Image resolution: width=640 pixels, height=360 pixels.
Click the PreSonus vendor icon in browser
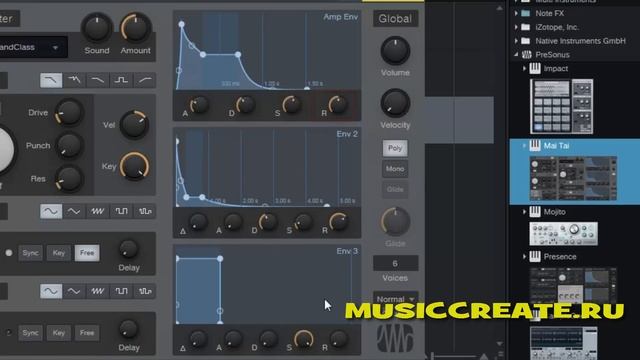(x=527, y=54)
